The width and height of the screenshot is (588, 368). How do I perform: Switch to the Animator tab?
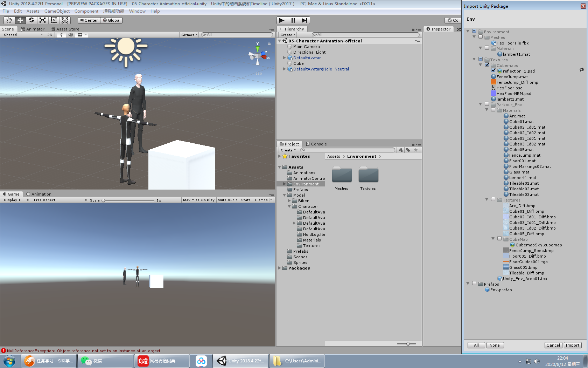tap(33, 29)
